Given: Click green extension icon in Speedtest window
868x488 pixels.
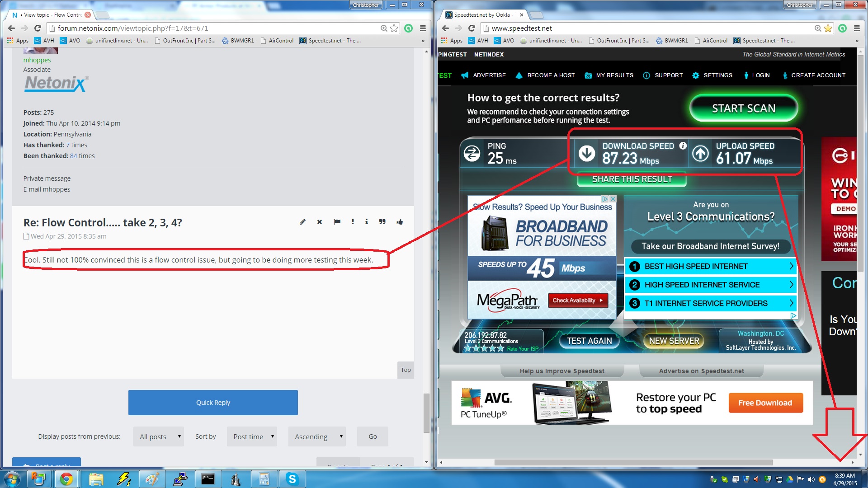Looking at the screenshot, I should coord(843,28).
